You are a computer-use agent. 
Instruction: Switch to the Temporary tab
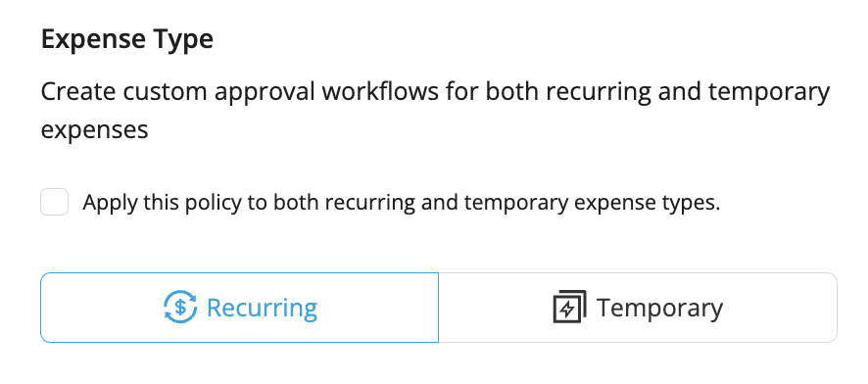point(638,308)
